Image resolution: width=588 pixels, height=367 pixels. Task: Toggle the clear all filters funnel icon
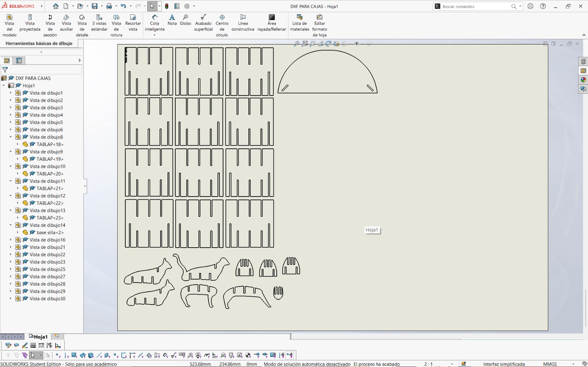pyautogui.click(x=17, y=355)
